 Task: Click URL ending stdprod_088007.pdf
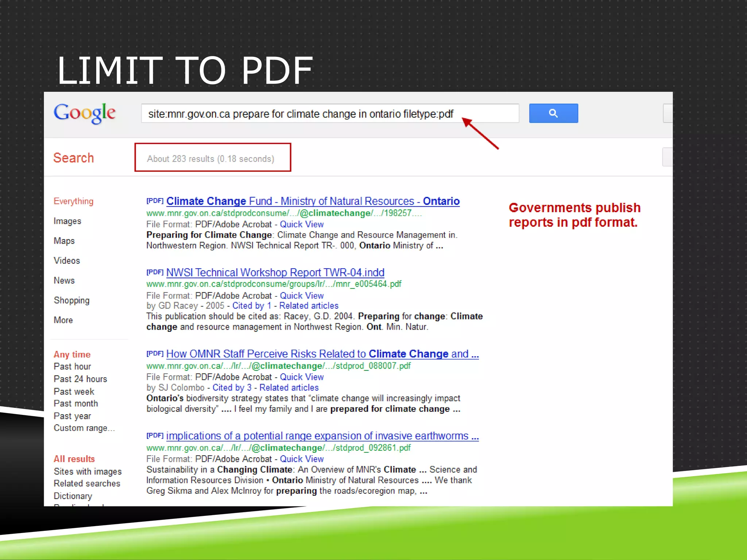coord(278,366)
